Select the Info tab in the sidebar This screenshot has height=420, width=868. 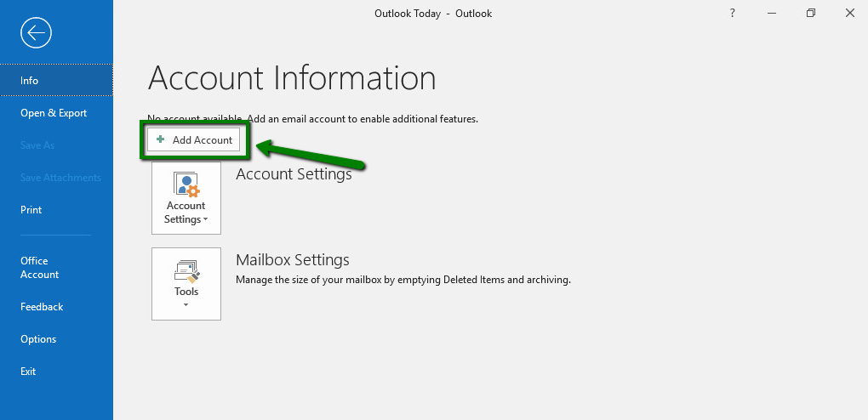pos(30,81)
